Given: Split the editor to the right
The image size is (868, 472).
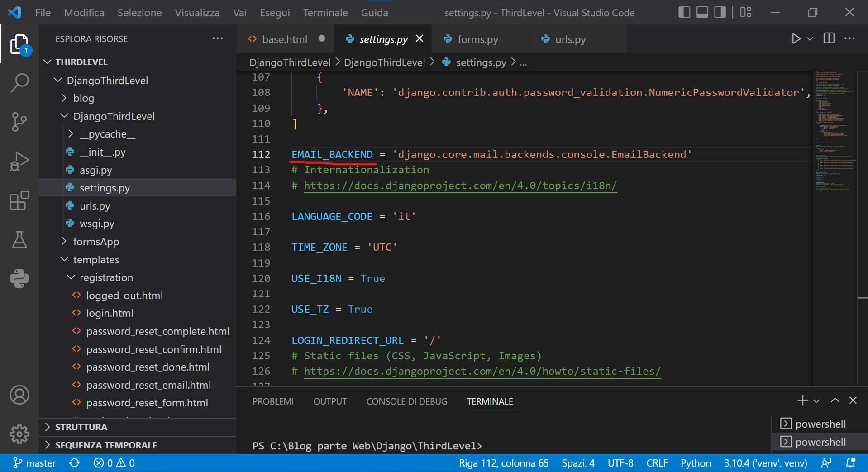Looking at the screenshot, I should coord(829,38).
